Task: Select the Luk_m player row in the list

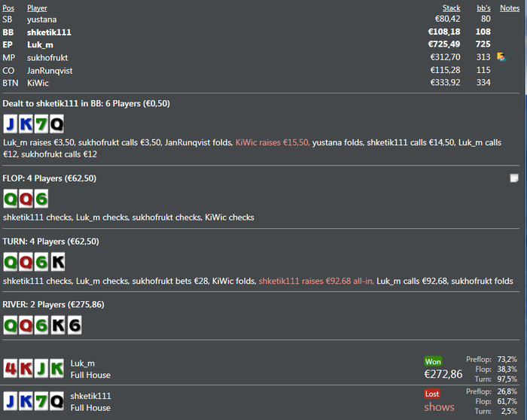Action: (x=260, y=44)
